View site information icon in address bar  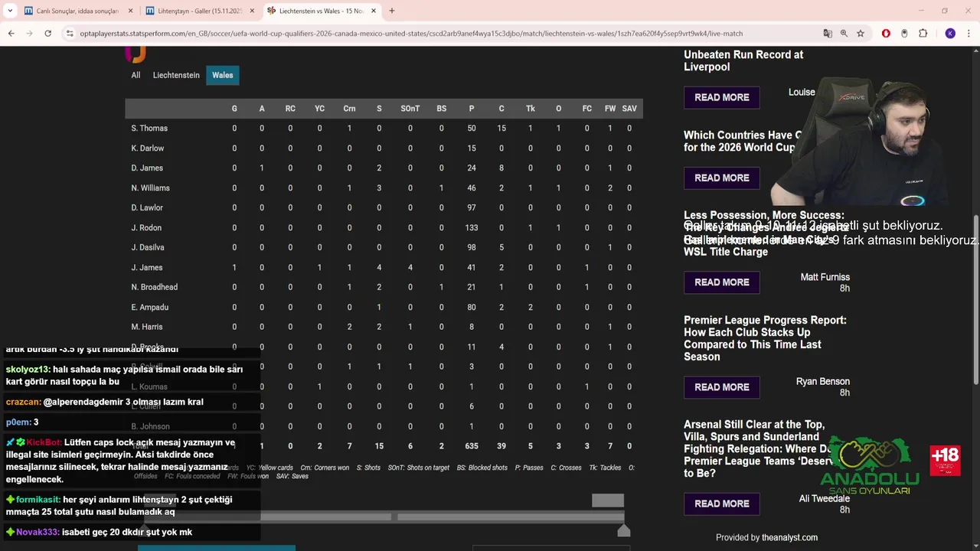pos(70,34)
